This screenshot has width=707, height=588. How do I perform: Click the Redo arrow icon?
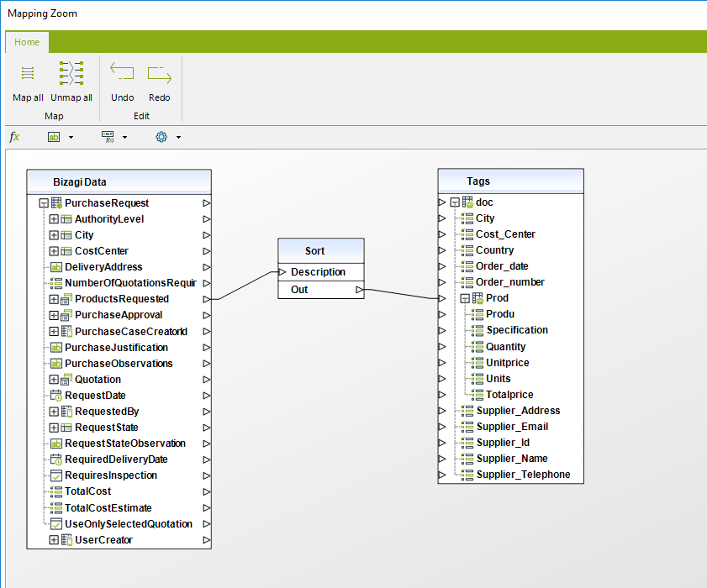[x=160, y=74]
